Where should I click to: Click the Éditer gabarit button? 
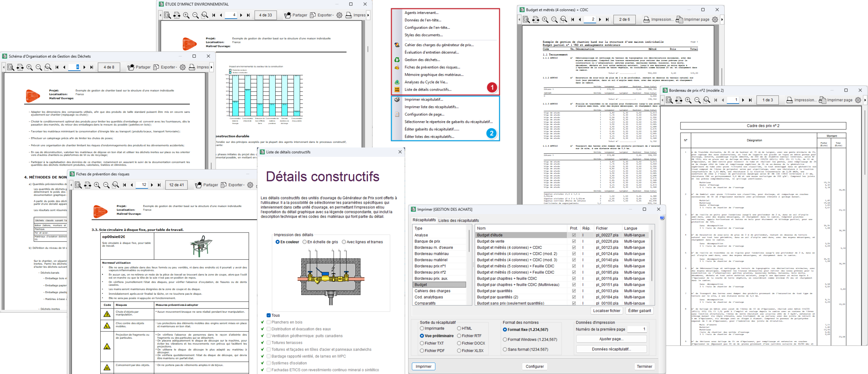(639, 311)
